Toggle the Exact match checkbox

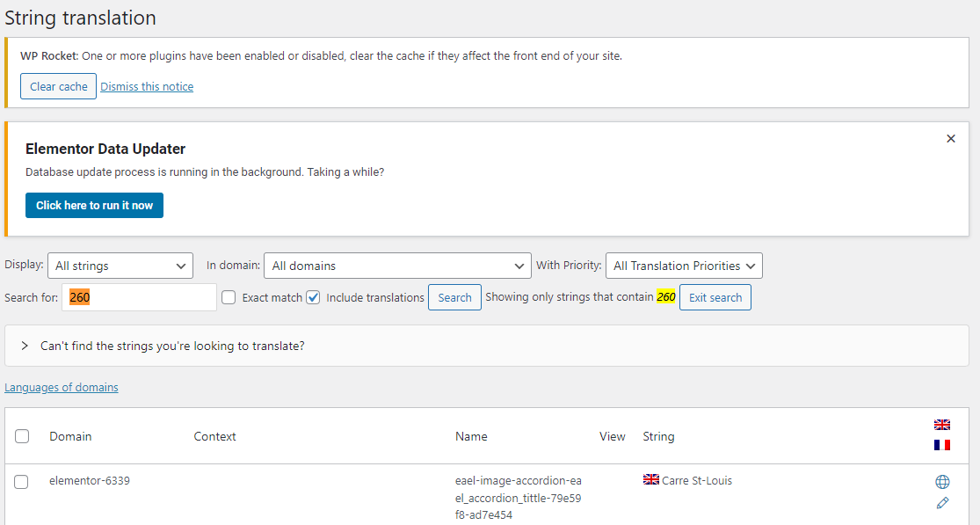pos(229,298)
